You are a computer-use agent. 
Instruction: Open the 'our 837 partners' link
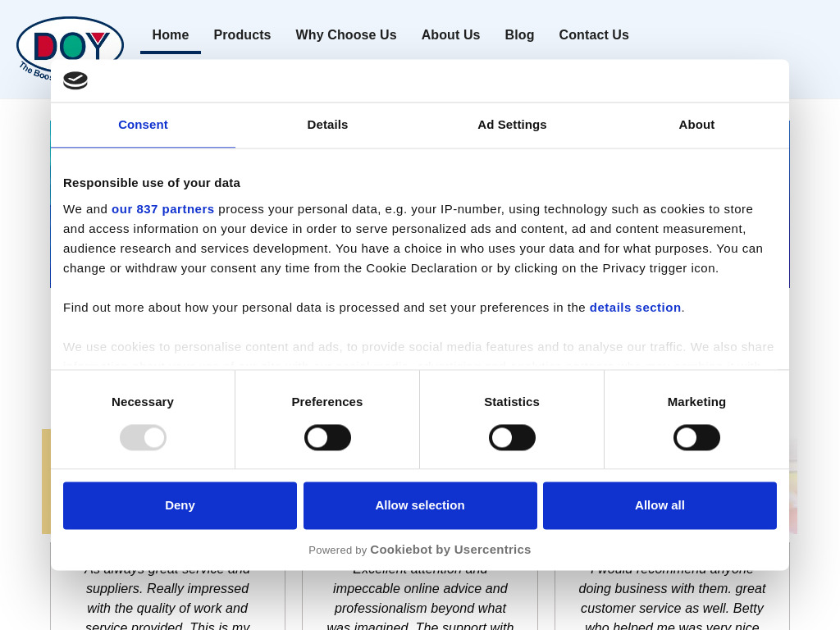(163, 209)
